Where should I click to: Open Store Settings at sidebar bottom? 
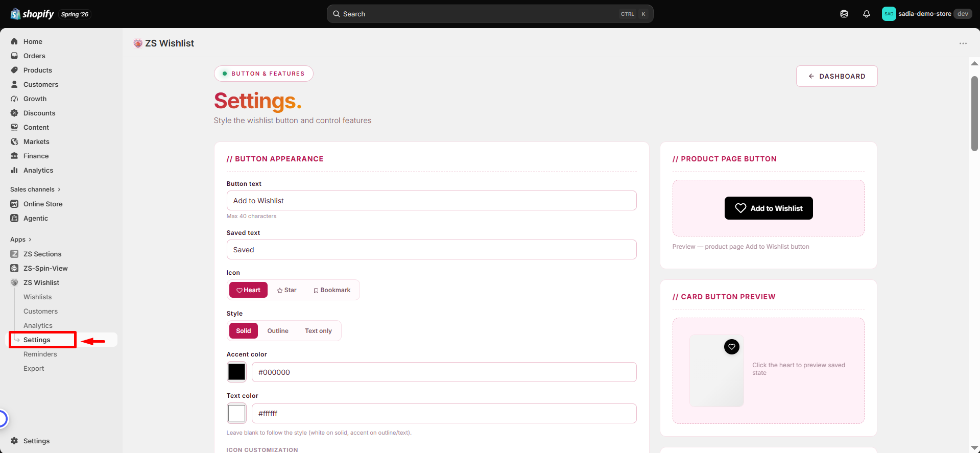point(36,441)
